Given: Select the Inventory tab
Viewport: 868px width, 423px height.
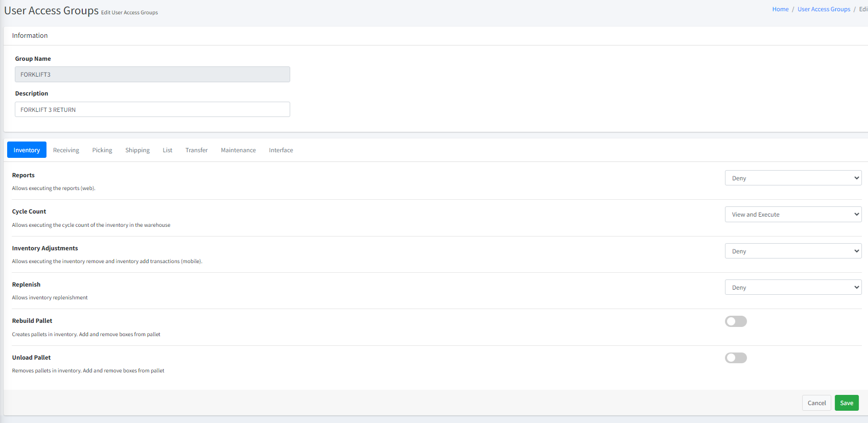Looking at the screenshot, I should pyautogui.click(x=27, y=150).
